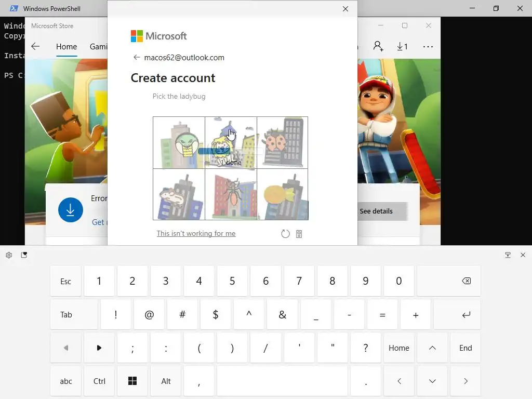Tap the number 0 key

399,281
